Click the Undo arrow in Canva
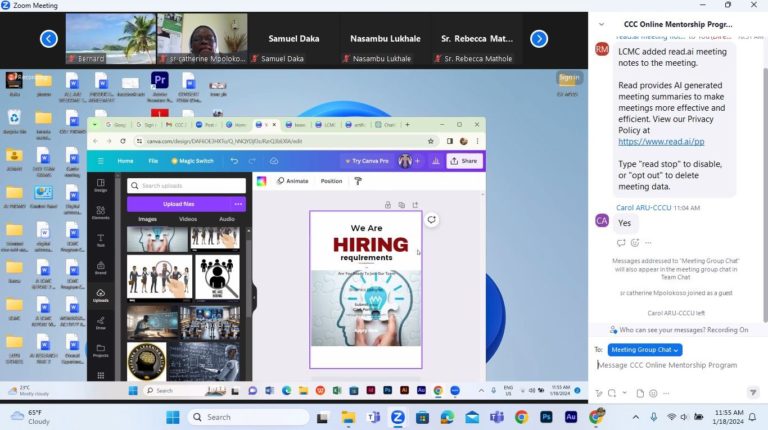Viewport: 768px width, 430px height. [235, 161]
